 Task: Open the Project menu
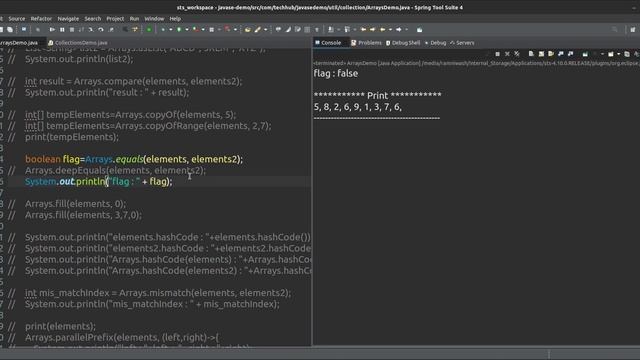pos(115,19)
